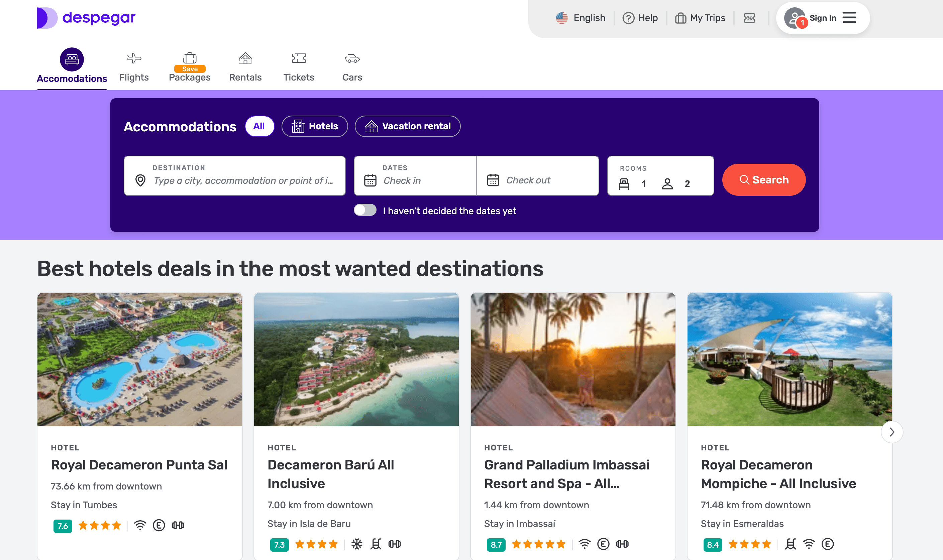Open the Tickets icon
943x560 pixels.
pos(298,58)
